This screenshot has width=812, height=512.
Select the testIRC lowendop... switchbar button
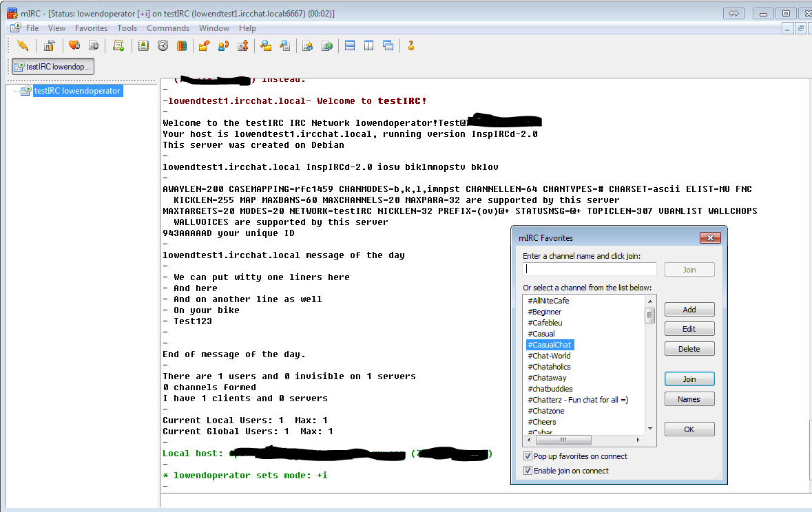click(x=53, y=66)
